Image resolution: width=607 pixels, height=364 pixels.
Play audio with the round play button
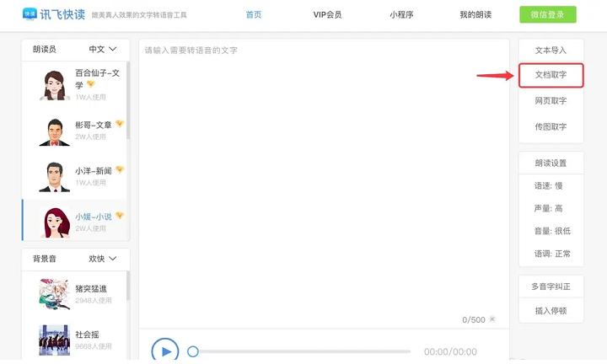click(x=165, y=351)
